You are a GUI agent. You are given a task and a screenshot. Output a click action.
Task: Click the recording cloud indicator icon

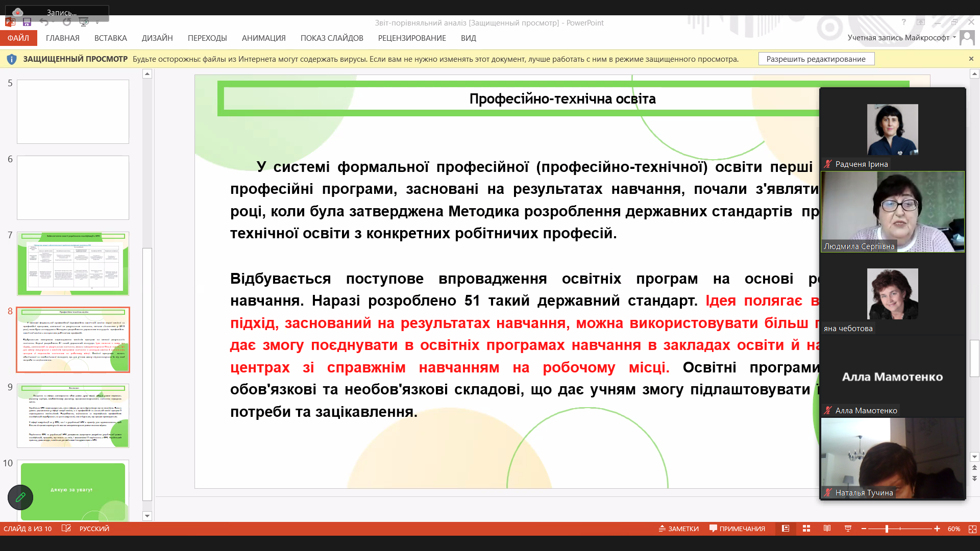(17, 12)
